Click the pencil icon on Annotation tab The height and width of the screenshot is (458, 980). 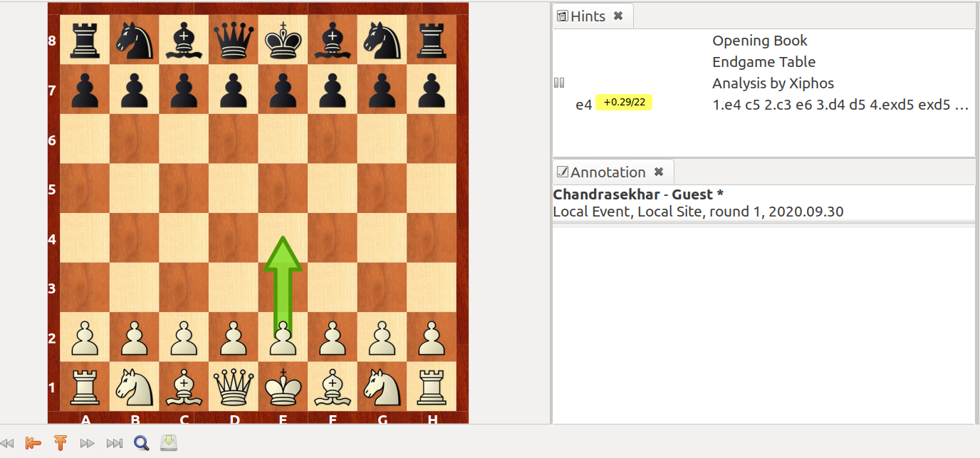pyautogui.click(x=563, y=171)
